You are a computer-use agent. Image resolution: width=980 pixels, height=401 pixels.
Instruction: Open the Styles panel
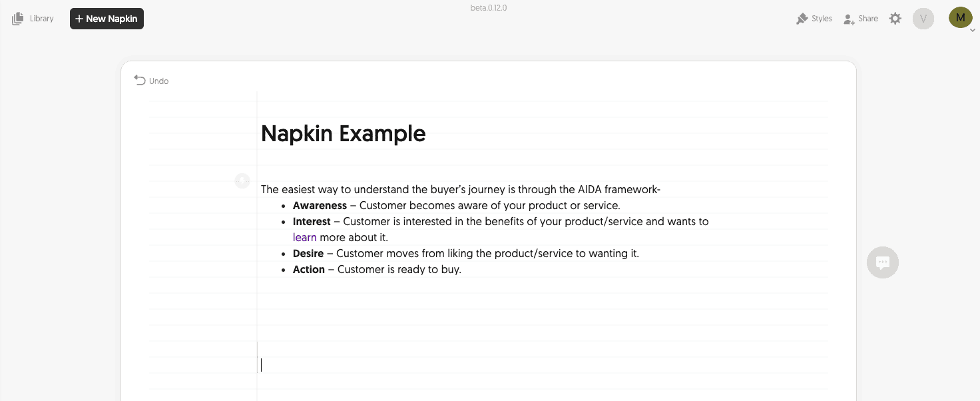click(814, 19)
